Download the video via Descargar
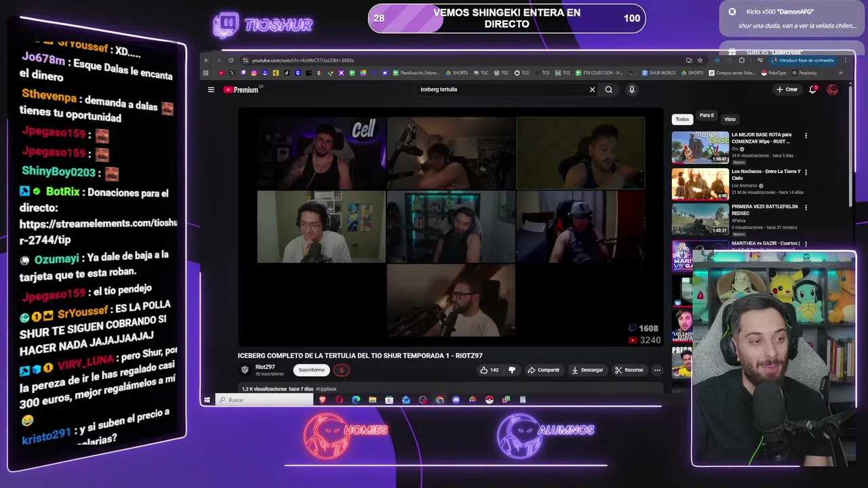The width and height of the screenshot is (868, 488). pos(587,370)
